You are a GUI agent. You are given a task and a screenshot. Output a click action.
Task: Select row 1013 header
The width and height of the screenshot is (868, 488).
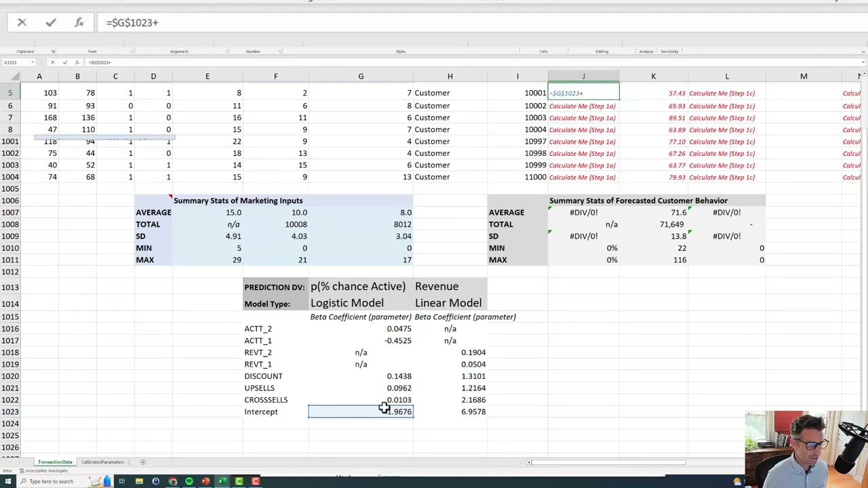click(10, 287)
